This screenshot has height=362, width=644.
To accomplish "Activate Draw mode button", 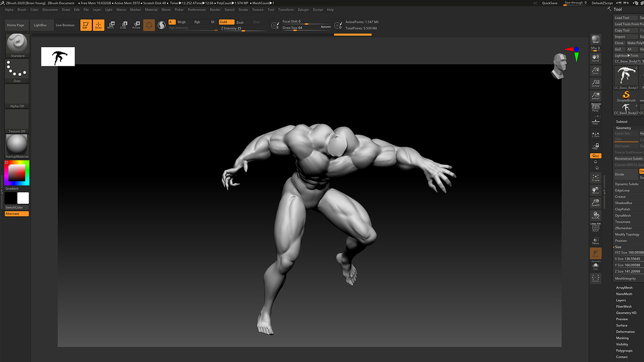I will tap(99, 25).
